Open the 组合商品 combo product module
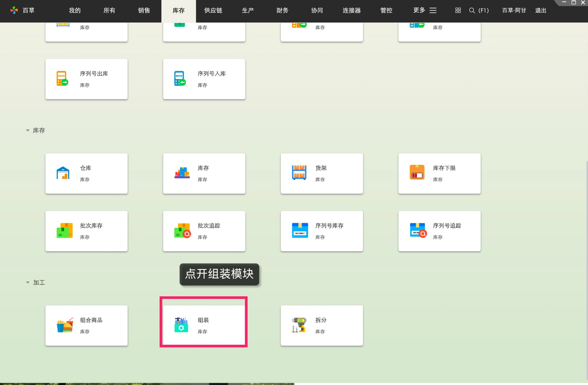The width and height of the screenshot is (588, 385). 86,325
